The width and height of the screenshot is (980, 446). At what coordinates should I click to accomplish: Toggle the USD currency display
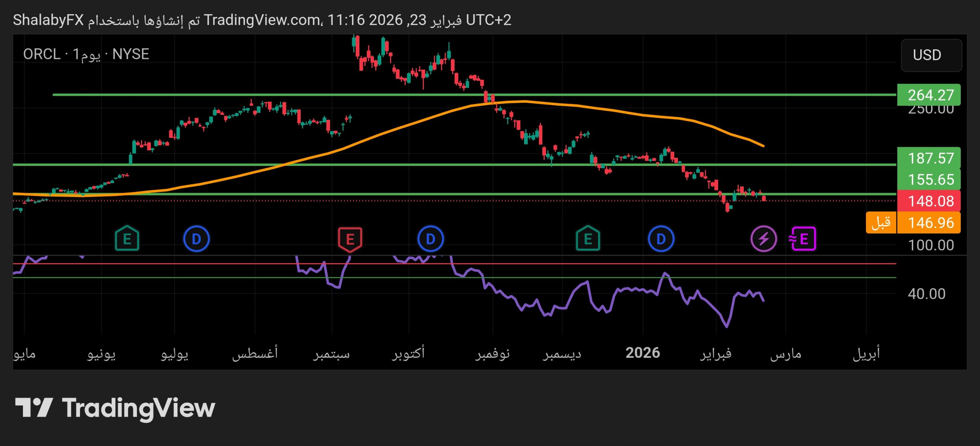tap(931, 55)
